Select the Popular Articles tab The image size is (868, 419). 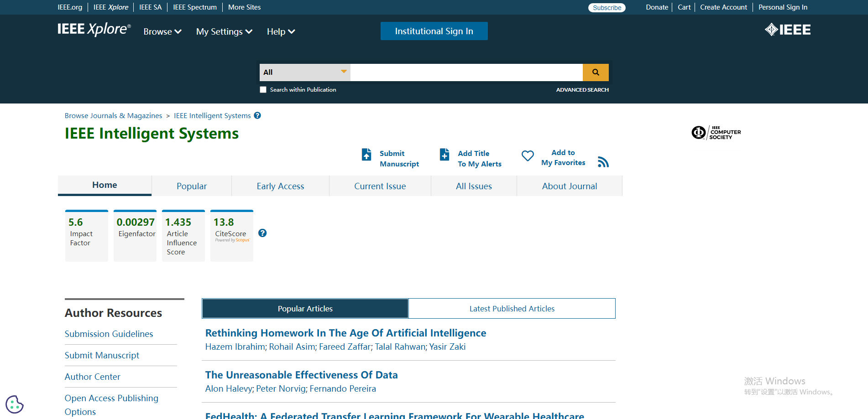pos(305,309)
